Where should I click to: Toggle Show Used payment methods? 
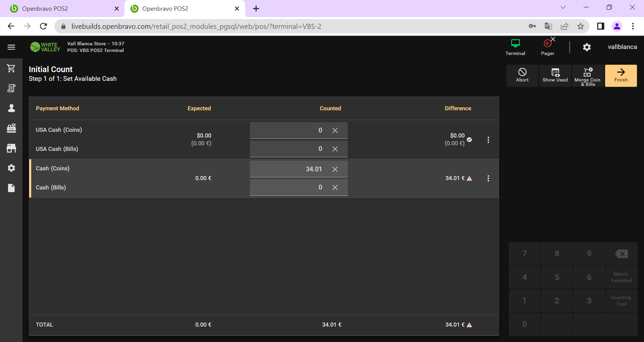[x=555, y=76]
